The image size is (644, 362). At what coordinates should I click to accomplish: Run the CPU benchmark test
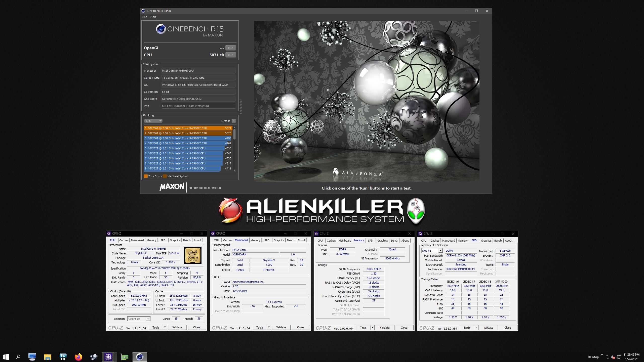click(x=230, y=55)
